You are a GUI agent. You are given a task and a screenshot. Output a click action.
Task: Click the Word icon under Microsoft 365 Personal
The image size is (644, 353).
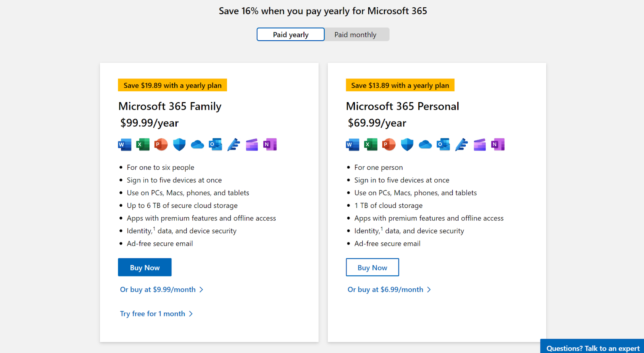(353, 144)
